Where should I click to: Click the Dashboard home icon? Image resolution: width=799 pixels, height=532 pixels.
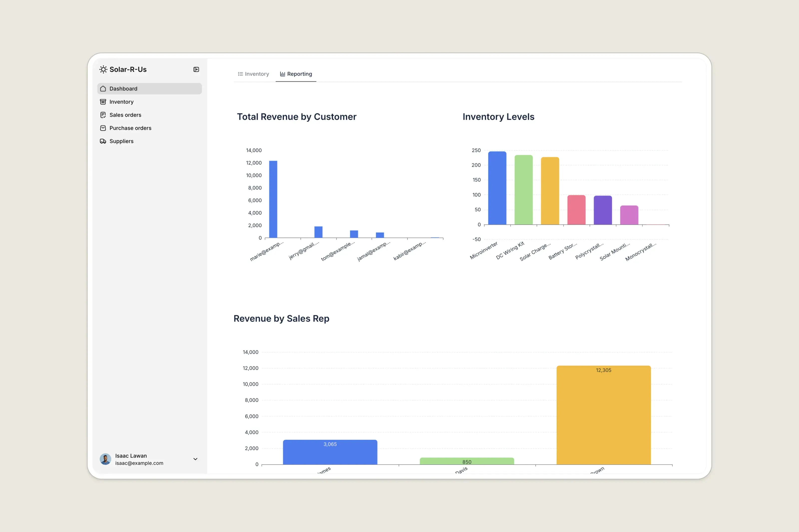tap(103, 89)
